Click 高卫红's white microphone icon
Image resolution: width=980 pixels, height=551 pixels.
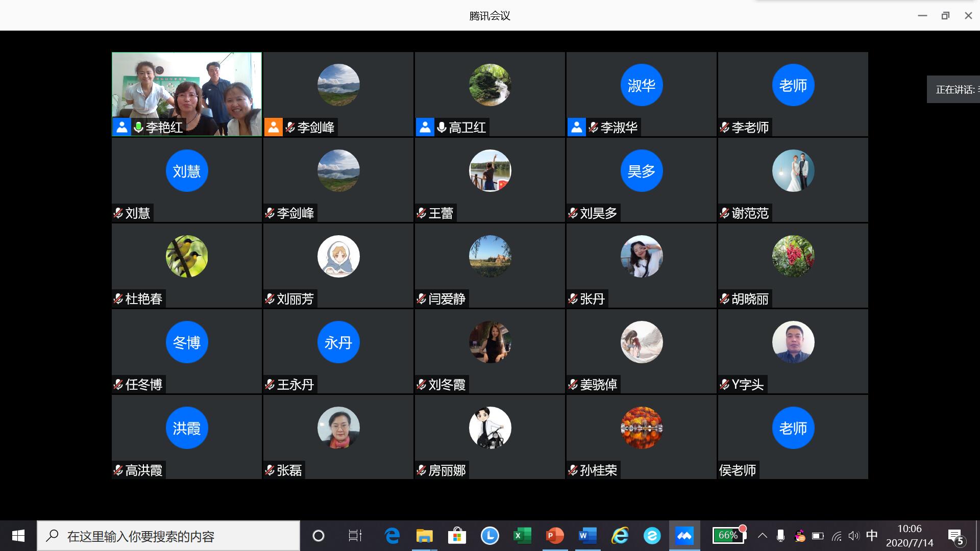click(442, 128)
